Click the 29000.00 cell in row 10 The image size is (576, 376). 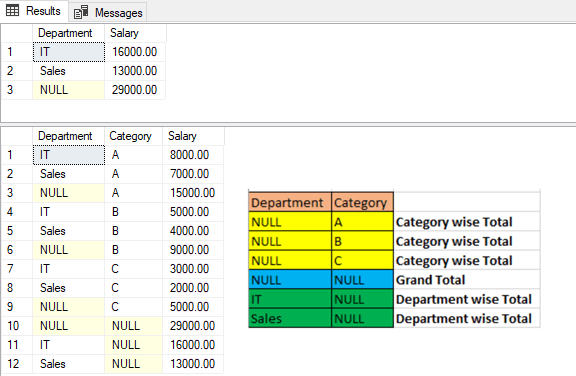(193, 326)
